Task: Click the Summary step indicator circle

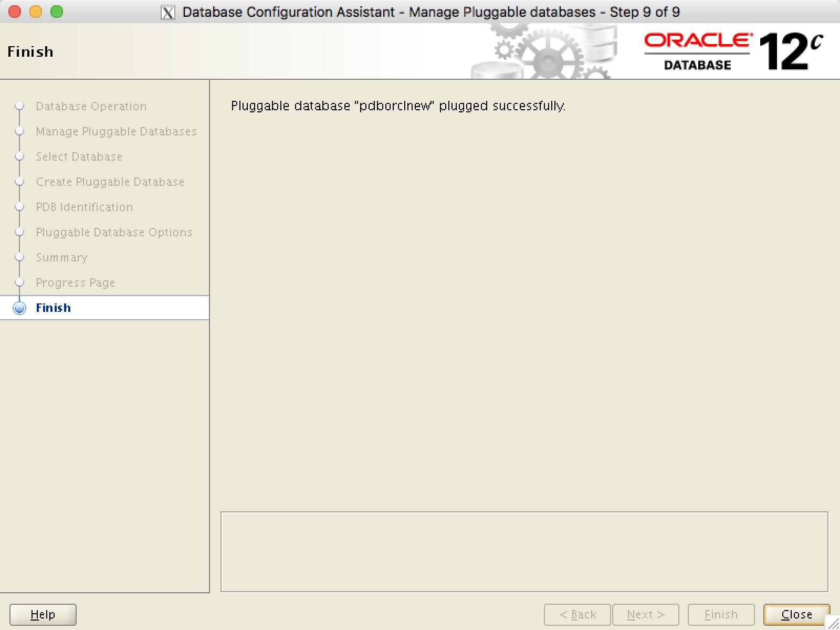Action: 19,257
